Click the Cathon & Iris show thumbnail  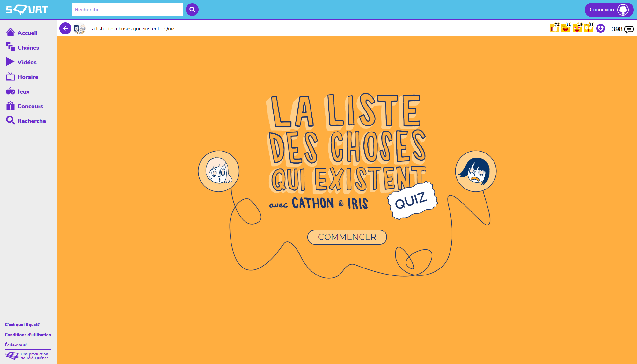(80, 29)
